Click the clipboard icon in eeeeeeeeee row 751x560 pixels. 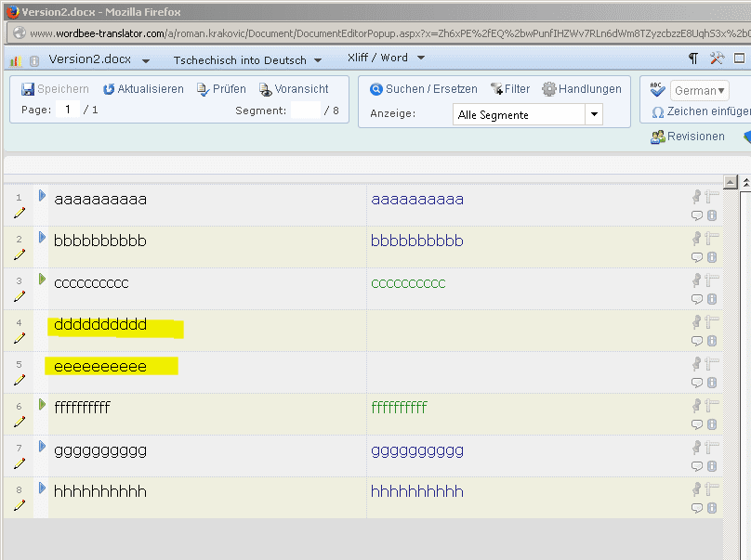point(712,383)
